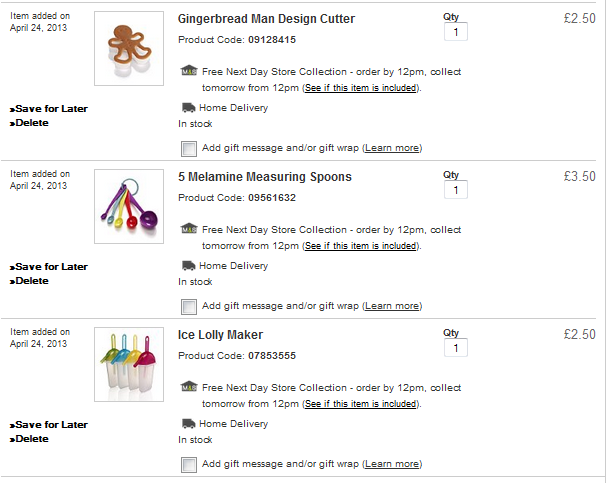Screen dimensions: 609x483
Task: Tick the gift message checkbox for Measuring Spoons
Action: tap(189, 306)
